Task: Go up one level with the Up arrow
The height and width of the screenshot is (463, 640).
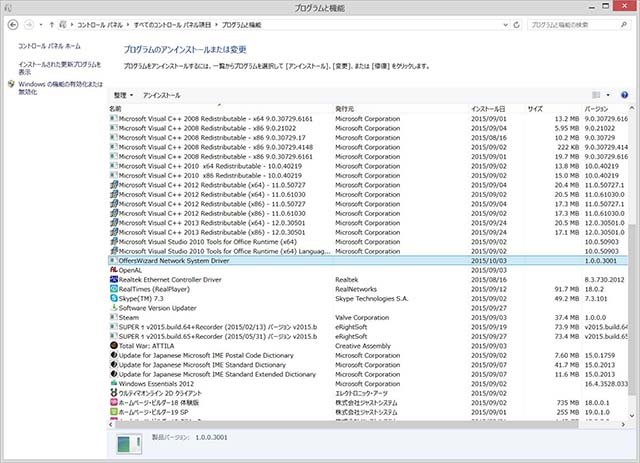Action: click(x=51, y=25)
